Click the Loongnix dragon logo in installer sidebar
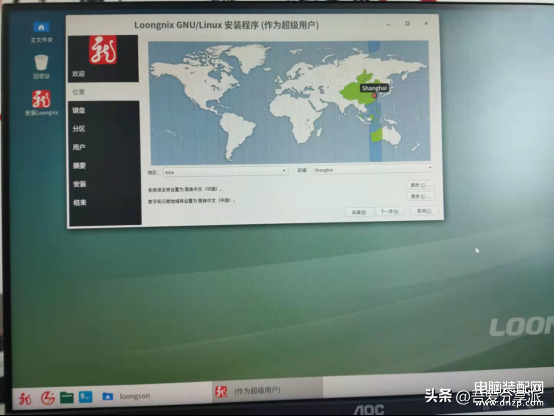This screenshot has width=554, height=416. 103,50
